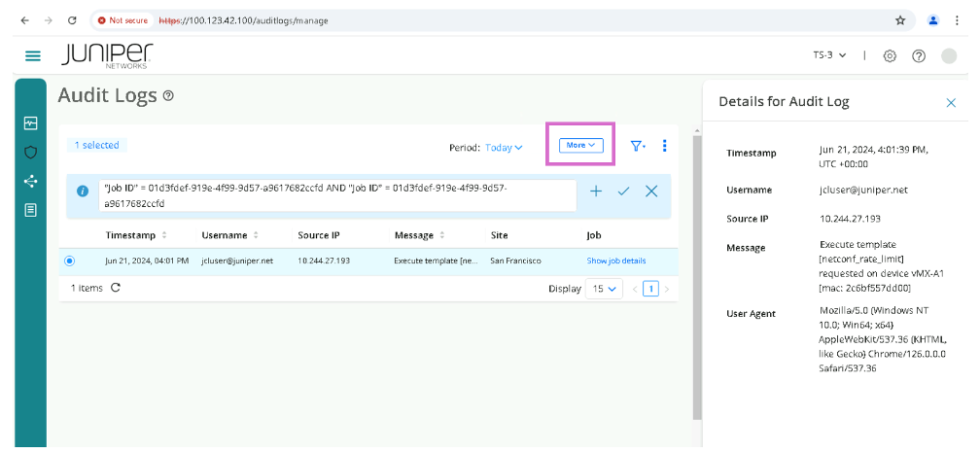Viewport: 980px width, 453px height.
Task: Open the document list icon in sidebar
Action: tap(31, 210)
